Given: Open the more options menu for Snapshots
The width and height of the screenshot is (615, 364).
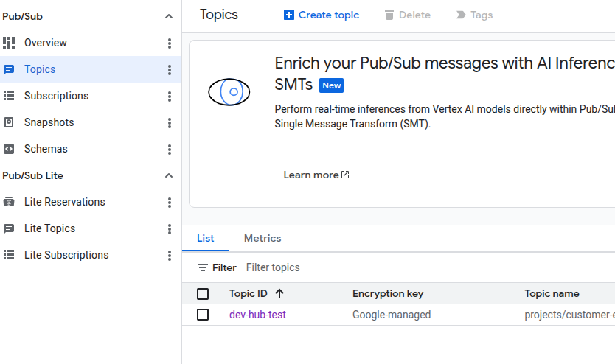Looking at the screenshot, I should pyautogui.click(x=170, y=122).
